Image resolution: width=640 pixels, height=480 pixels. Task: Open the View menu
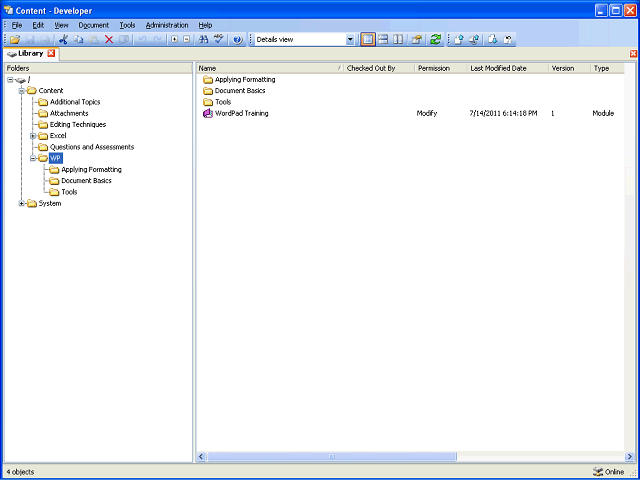[61, 25]
